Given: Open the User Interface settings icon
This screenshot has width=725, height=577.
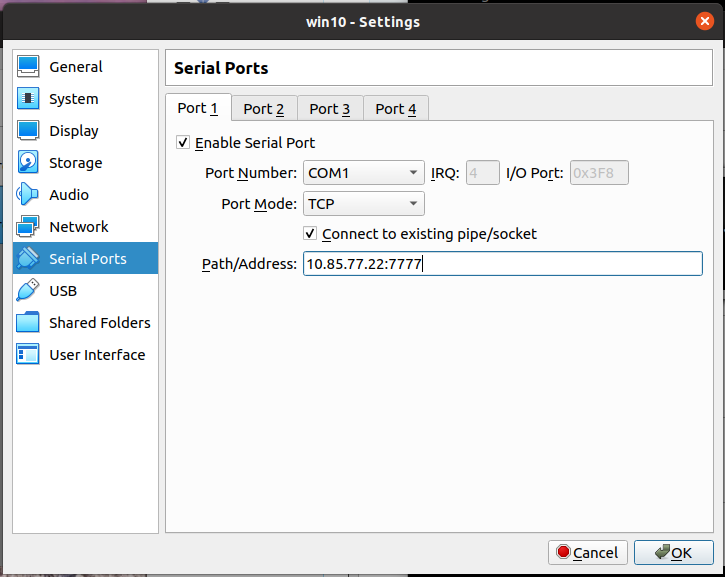Looking at the screenshot, I should 29,355.
